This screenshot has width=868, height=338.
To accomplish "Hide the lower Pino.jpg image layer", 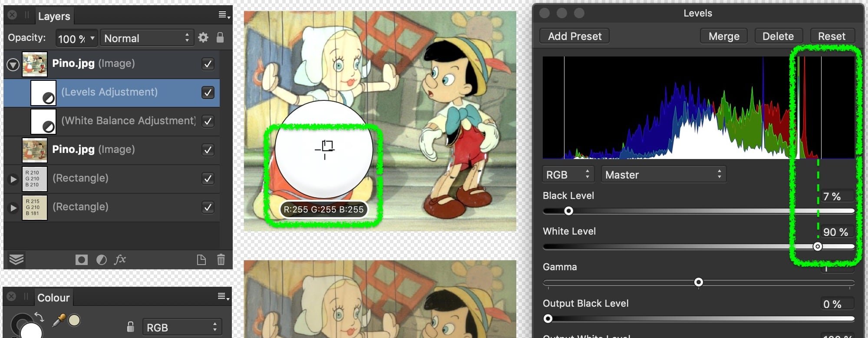I will pyautogui.click(x=208, y=150).
